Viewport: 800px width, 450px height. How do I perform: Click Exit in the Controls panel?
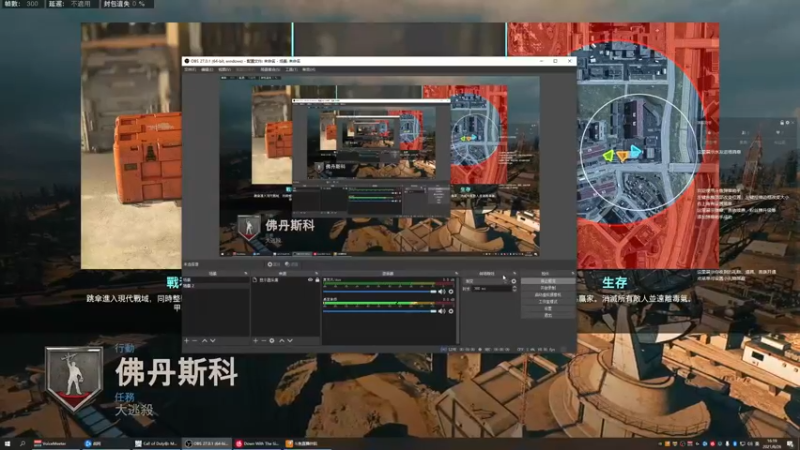[548, 315]
